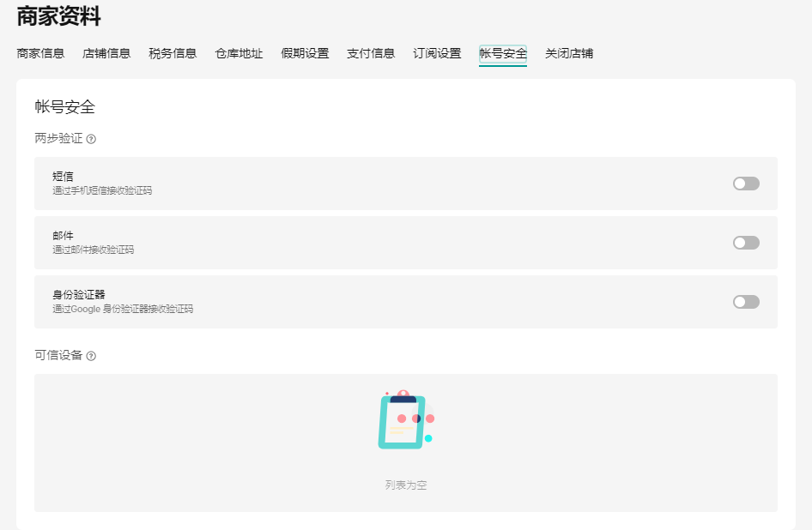This screenshot has height=530, width=812.
Task: Open the 假期设置 tab
Action: pos(305,53)
